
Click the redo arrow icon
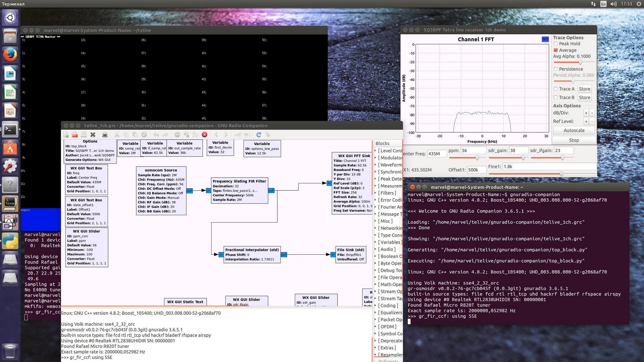click(x=165, y=135)
